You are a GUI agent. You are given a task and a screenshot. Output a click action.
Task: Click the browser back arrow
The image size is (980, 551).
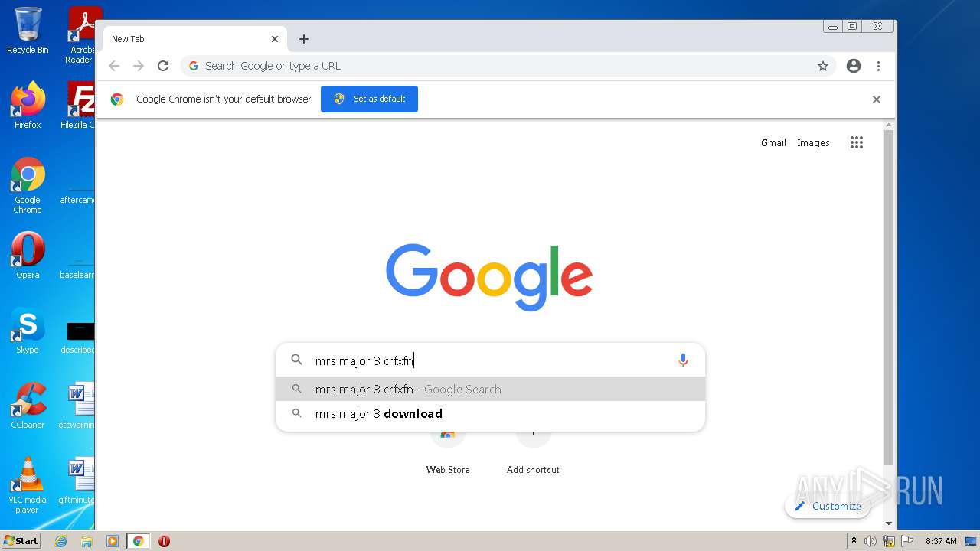[114, 66]
